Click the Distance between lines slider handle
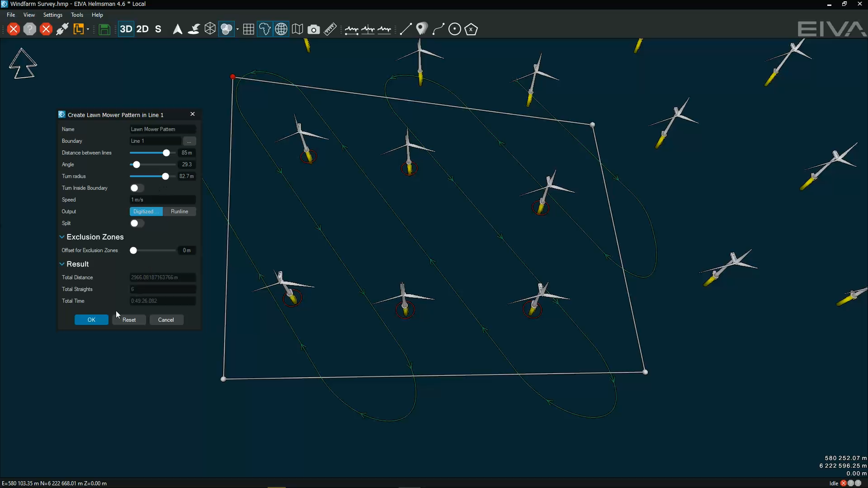 tap(166, 153)
